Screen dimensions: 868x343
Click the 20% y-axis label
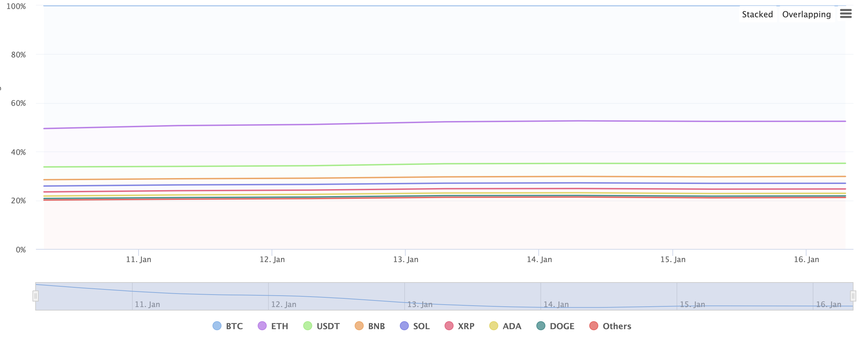pos(18,201)
